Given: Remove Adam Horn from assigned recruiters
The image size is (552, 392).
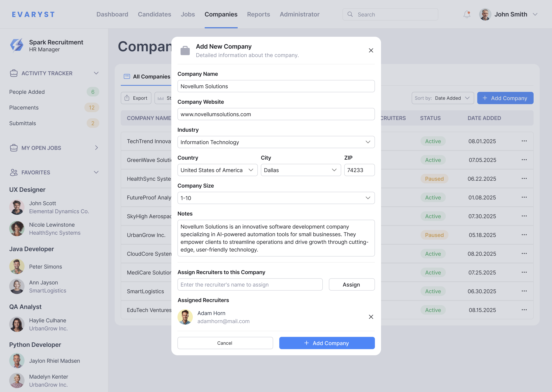Looking at the screenshot, I should point(371,317).
